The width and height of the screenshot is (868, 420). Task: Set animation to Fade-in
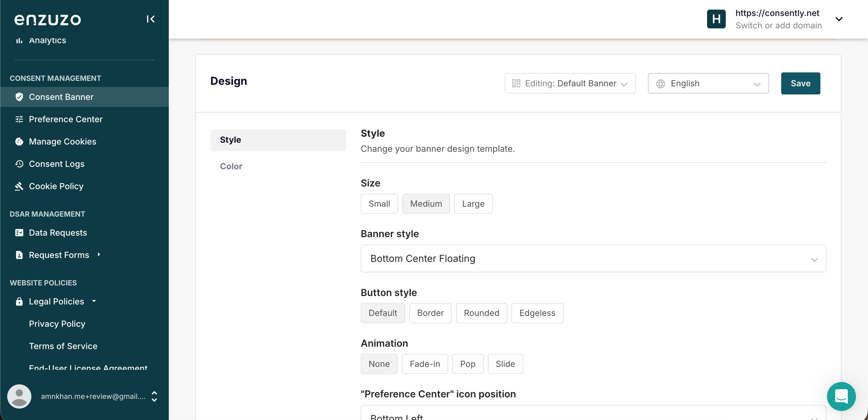tap(425, 364)
